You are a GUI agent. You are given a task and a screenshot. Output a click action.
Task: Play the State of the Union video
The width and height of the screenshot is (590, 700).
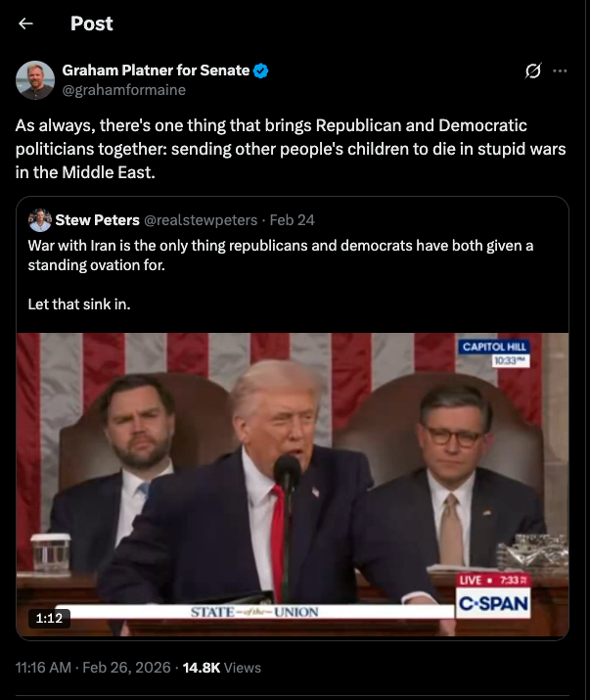[293, 485]
